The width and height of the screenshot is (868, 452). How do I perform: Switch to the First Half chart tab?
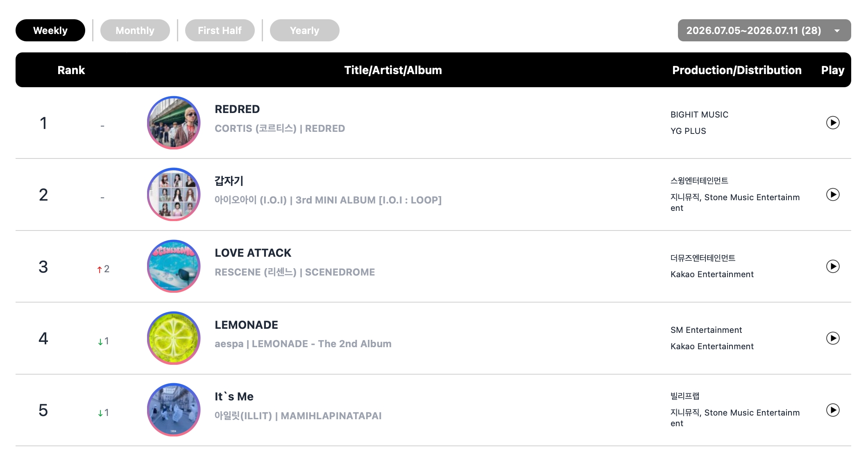220,30
